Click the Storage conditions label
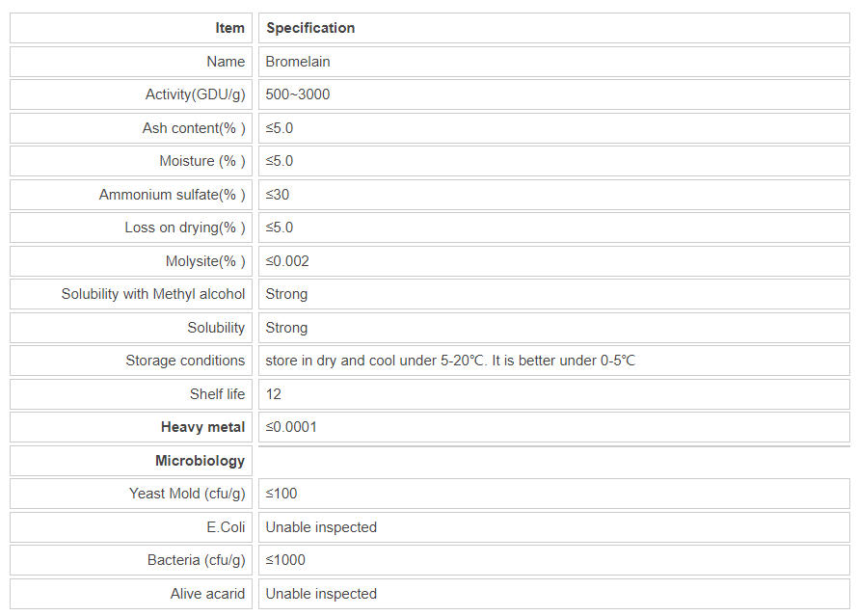Viewport: 858px width, 616px height. pyautogui.click(x=185, y=361)
